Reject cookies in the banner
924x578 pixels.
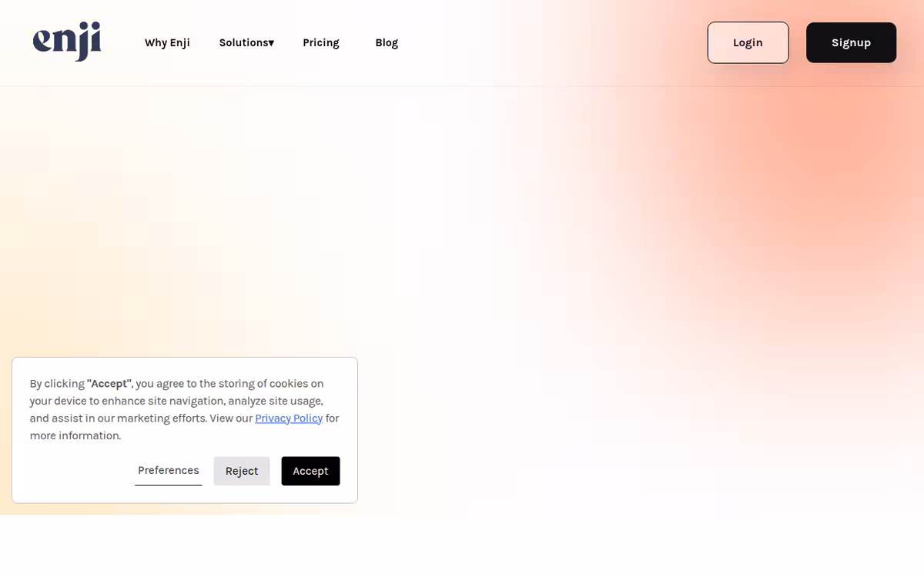click(242, 471)
